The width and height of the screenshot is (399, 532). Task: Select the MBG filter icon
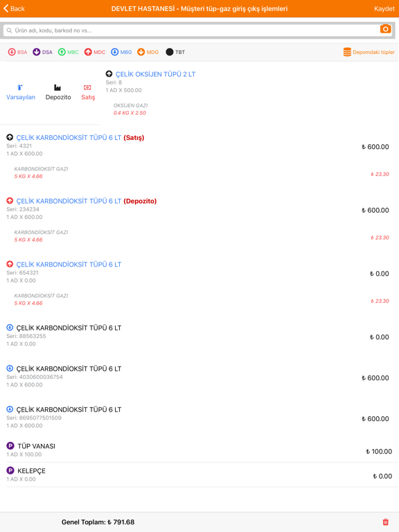115,52
